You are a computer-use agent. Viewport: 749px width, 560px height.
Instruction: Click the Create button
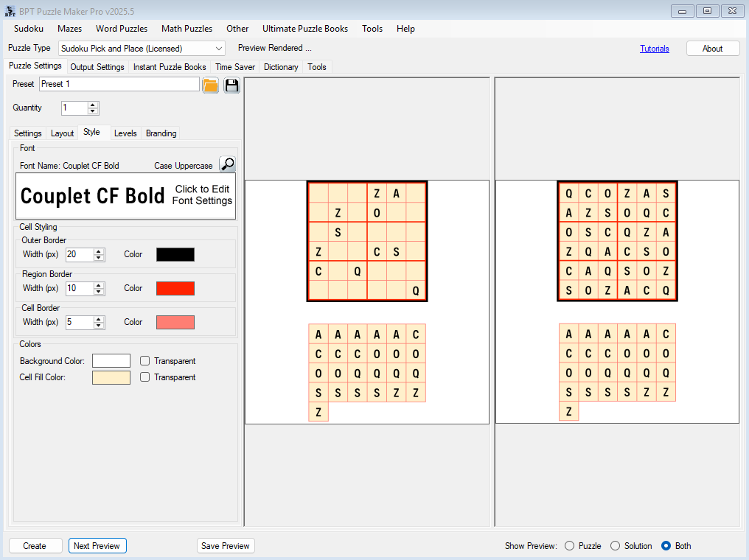tap(35, 545)
